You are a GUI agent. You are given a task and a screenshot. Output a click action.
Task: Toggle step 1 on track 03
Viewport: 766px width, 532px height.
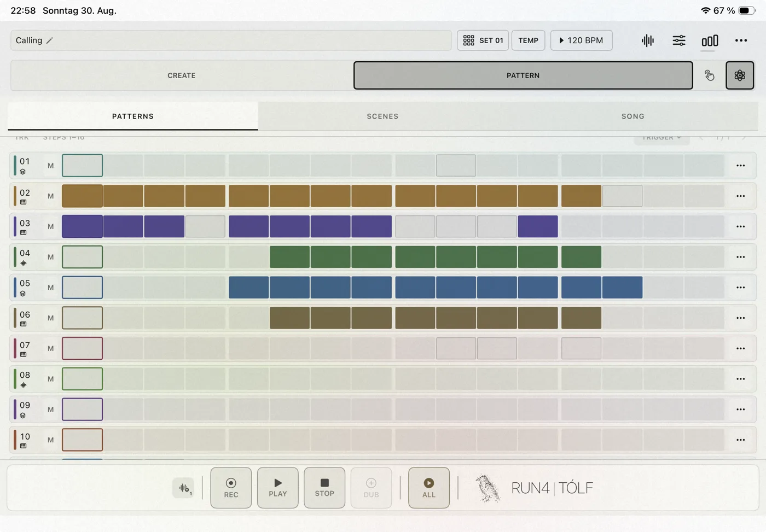82,226
